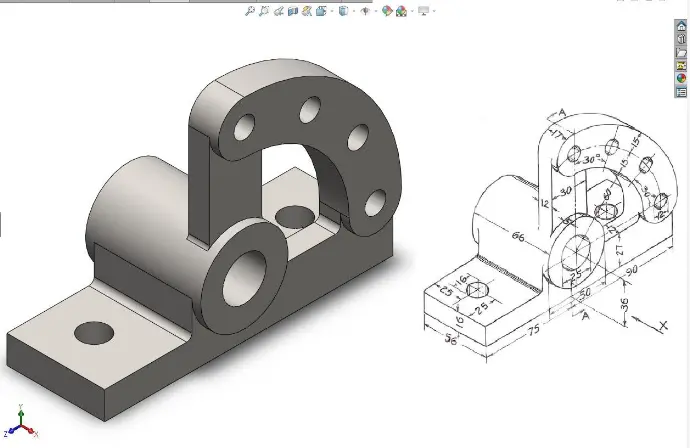Open the View Orientation icon

pyautogui.click(x=321, y=11)
